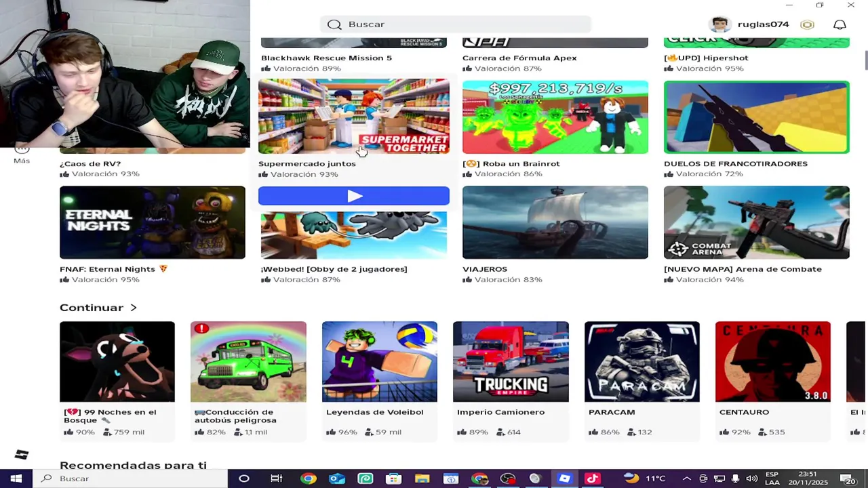Open Outlook from the taskbar
The image size is (868, 488).
coord(337,479)
